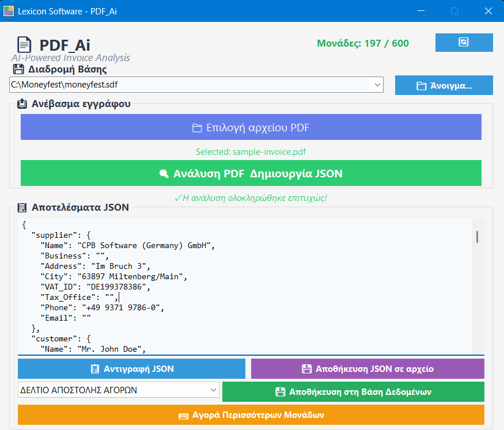504x430 pixels.
Task: Open the ΔΕΛΤΙΟ ΑΠΟΣΤΟΛΗΣ ΑΓΟΡΩΝ document type dropdown
Action: pyautogui.click(x=213, y=390)
